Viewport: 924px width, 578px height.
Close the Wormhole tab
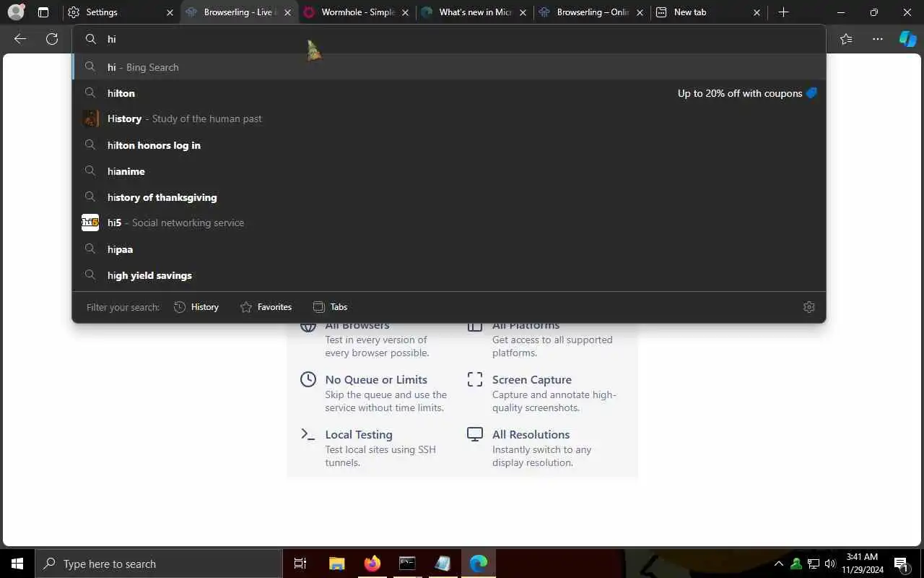406,12
